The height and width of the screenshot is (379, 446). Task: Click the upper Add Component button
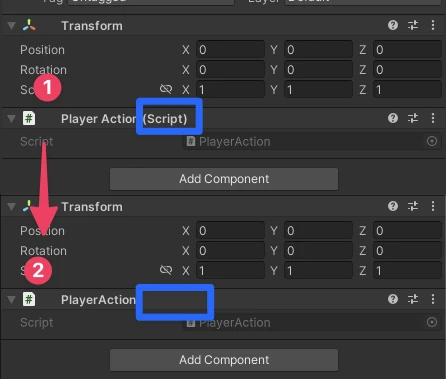coord(224,179)
